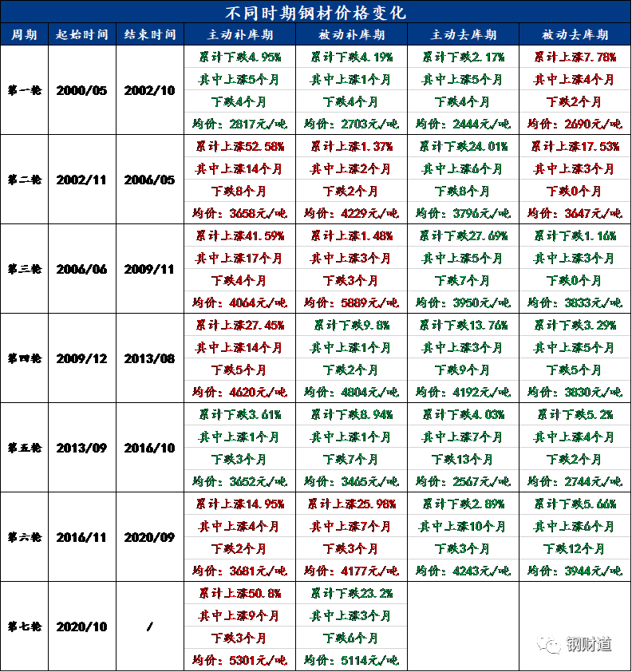Select the 被动去库期 column header
Viewport: 632px width, 672px height.
click(575, 35)
